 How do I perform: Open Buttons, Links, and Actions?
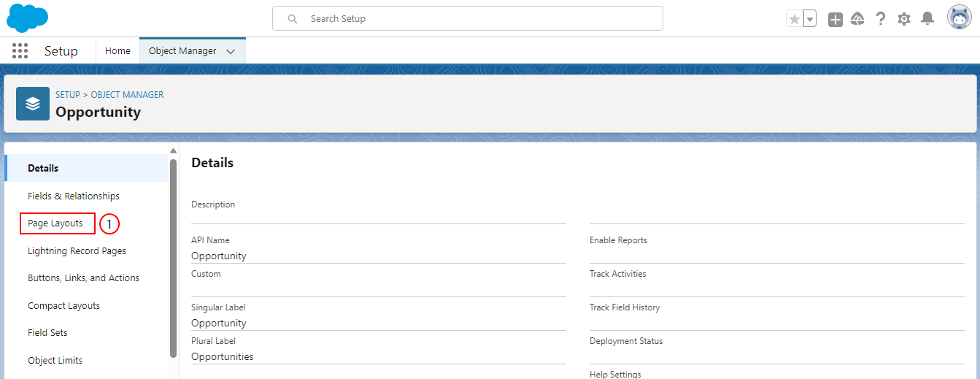tap(83, 278)
